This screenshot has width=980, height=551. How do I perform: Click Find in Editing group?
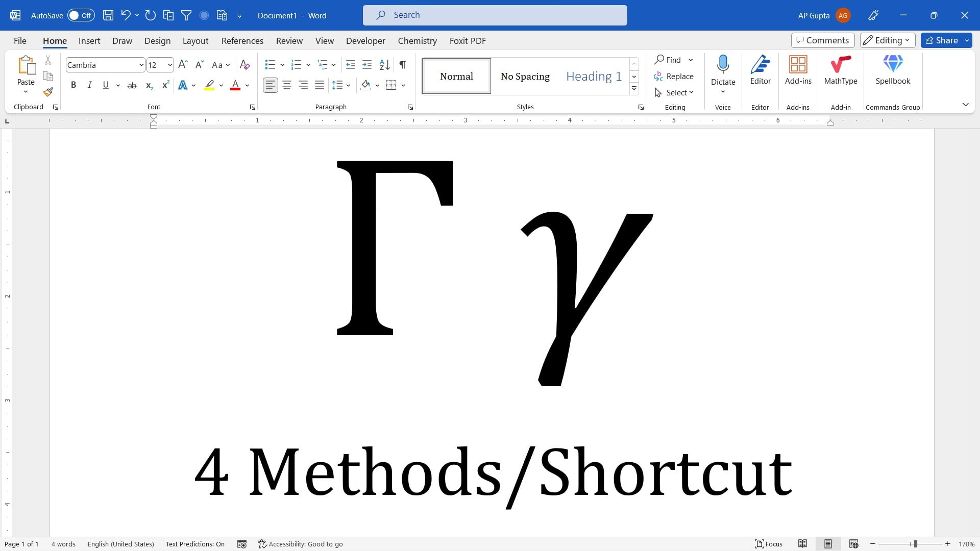tap(668, 60)
